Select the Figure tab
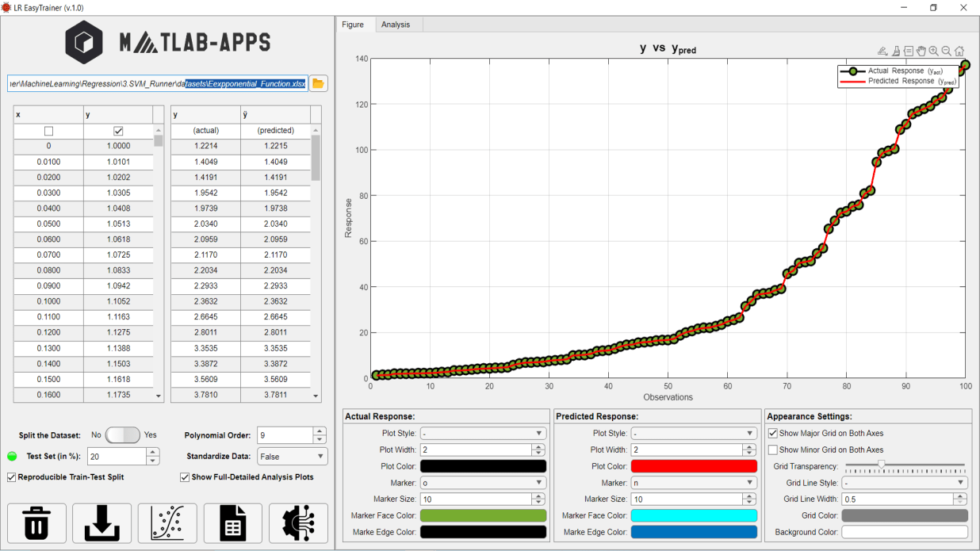 pos(353,24)
